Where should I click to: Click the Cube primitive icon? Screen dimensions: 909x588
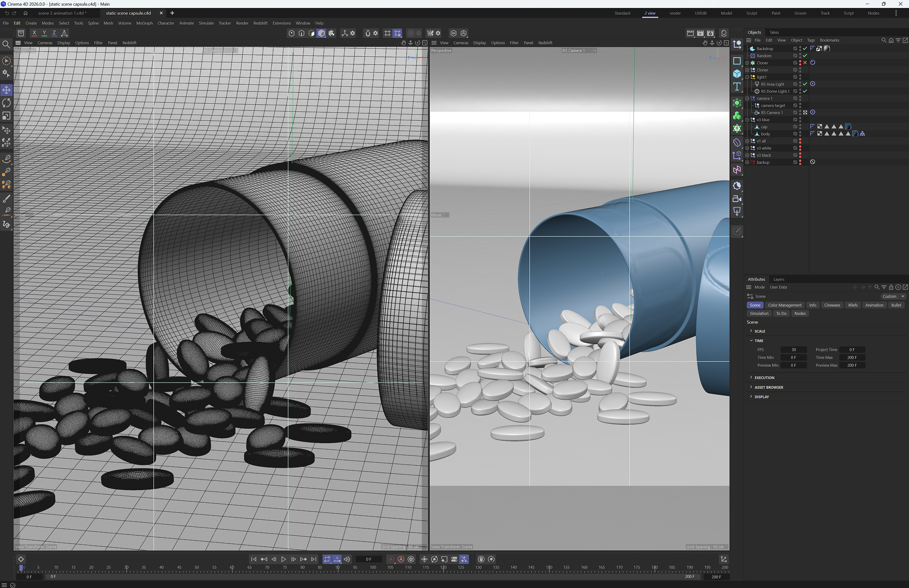(737, 74)
